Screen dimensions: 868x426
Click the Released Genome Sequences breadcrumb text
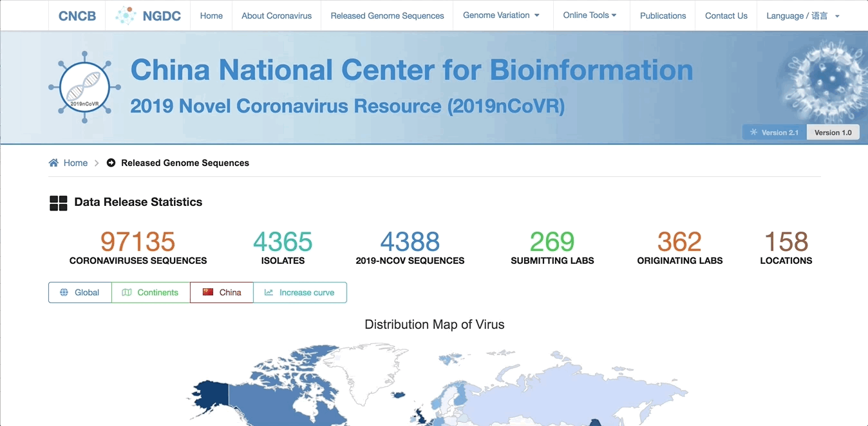coord(185,163)
